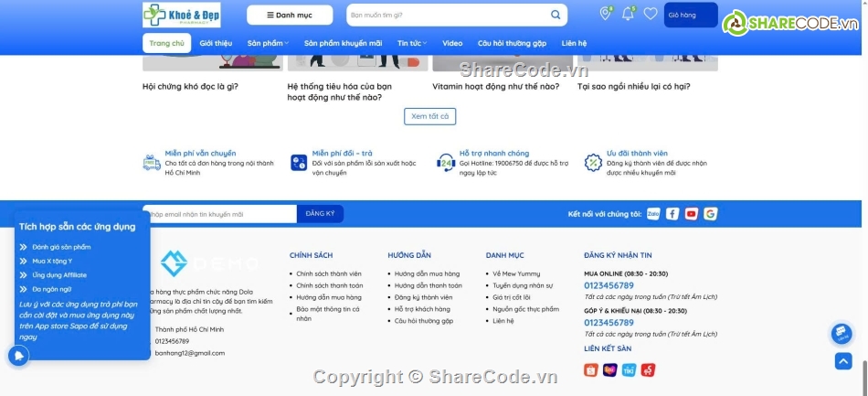Image resolution: width=868 pixels, height=396 pixels.
Task: Open the wishlist heart icon
Action: [651, 14]
